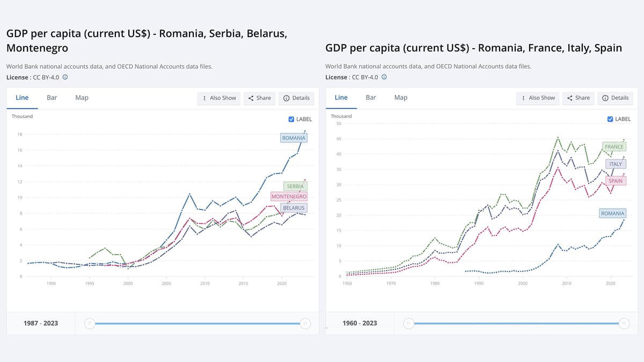
Task: Switch right chart to Map view
Action: click(x=400, y=98)
